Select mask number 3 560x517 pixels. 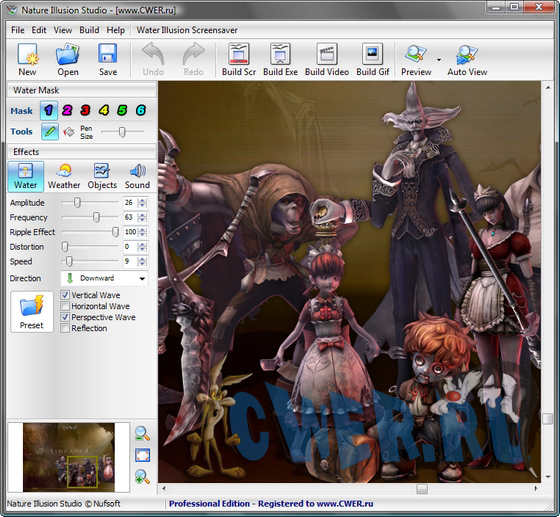(85, 110)
